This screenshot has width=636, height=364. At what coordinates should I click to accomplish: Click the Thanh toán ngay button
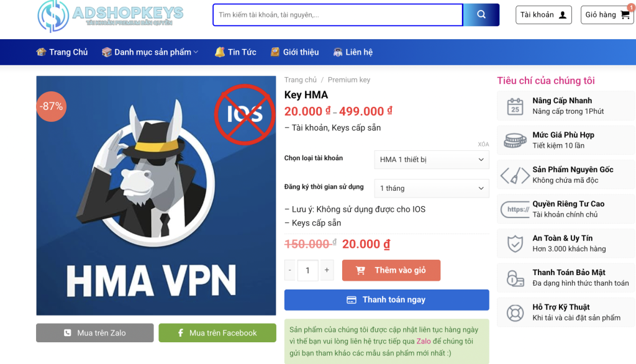[386, 300]
